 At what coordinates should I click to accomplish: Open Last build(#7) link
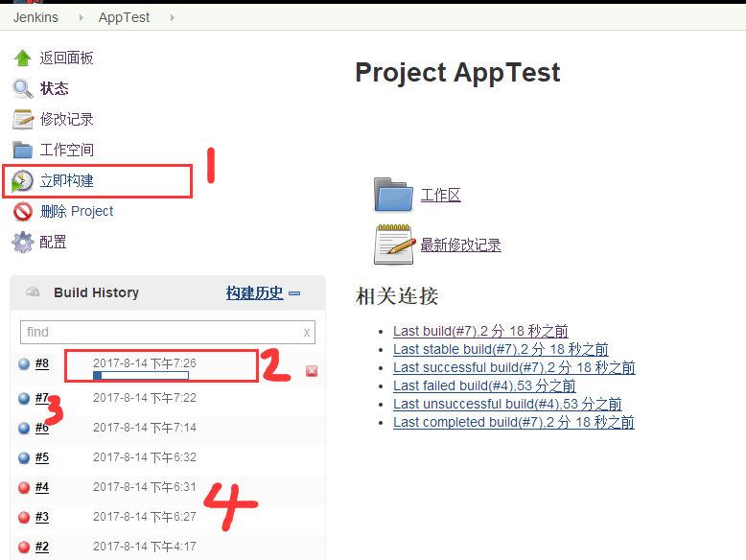tap(480, 331)
